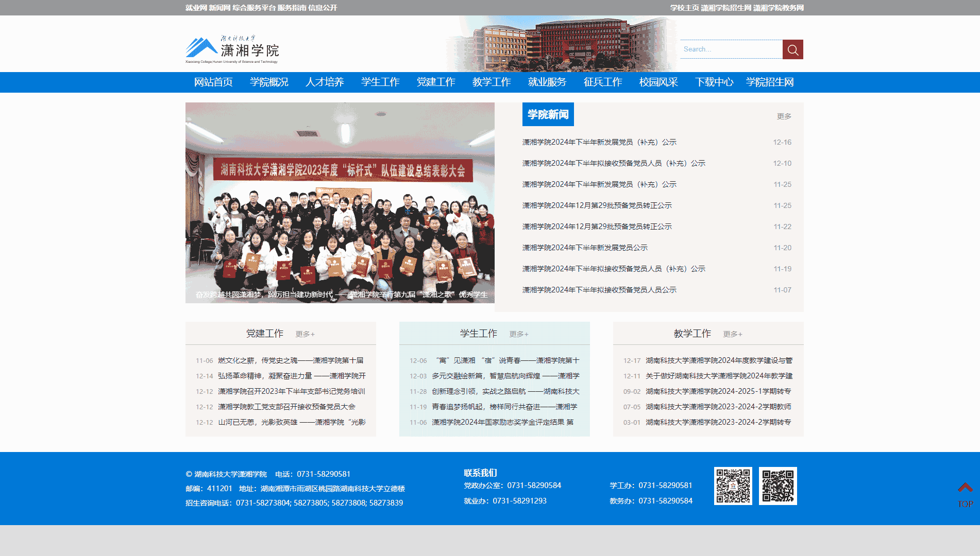Focus the Search input field
This screenshot has height=556, width=980.
pos(731,49)
